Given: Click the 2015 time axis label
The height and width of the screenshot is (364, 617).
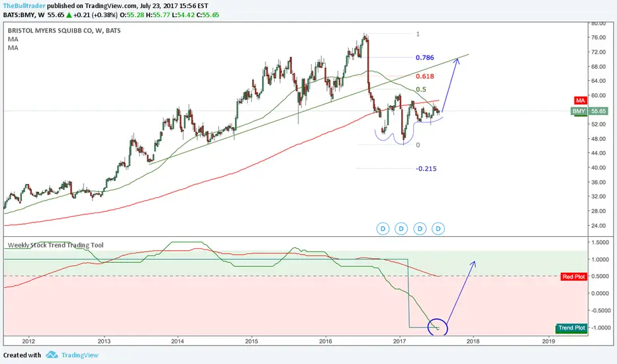Looking at the screenshot, I should click(252, 341).
